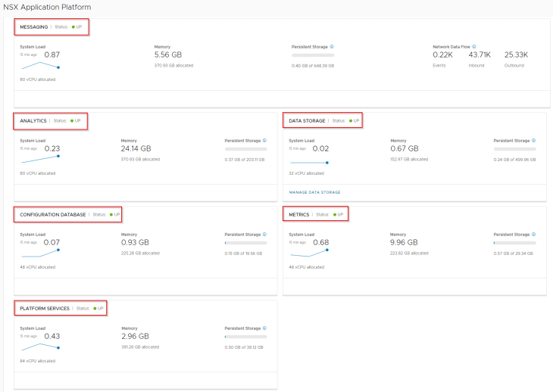
Task: Click Analytics system load value 0.23
Action: tap(52, 148)
